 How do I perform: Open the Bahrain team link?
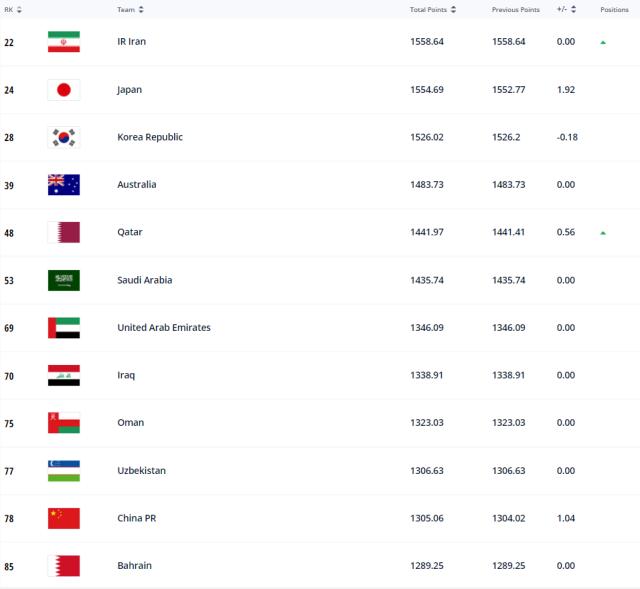point(134,566)
